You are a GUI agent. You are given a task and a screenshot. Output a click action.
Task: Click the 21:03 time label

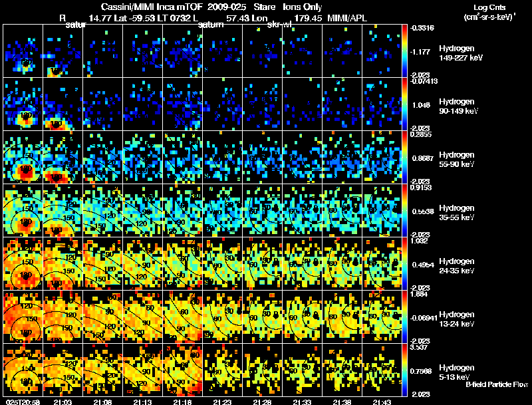63,402
